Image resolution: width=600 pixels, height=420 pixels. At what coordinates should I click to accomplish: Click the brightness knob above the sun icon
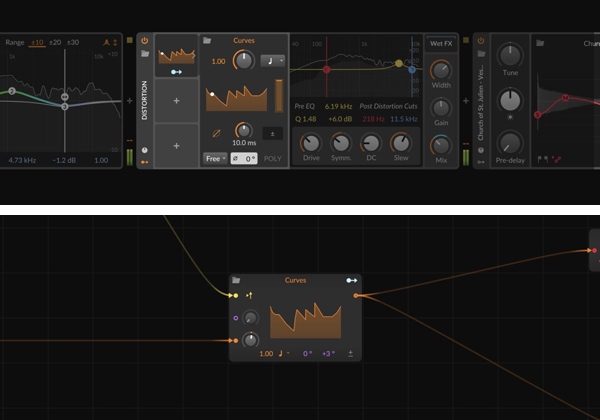click(x=510, y=100)
